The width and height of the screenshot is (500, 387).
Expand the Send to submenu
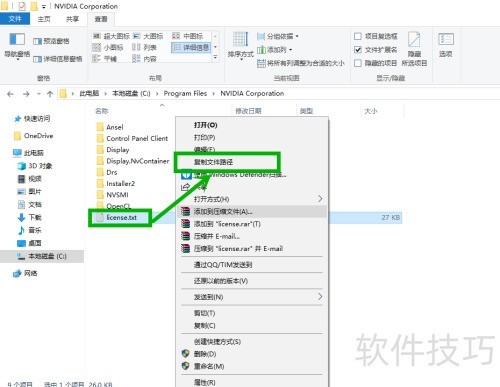[252, 297]
